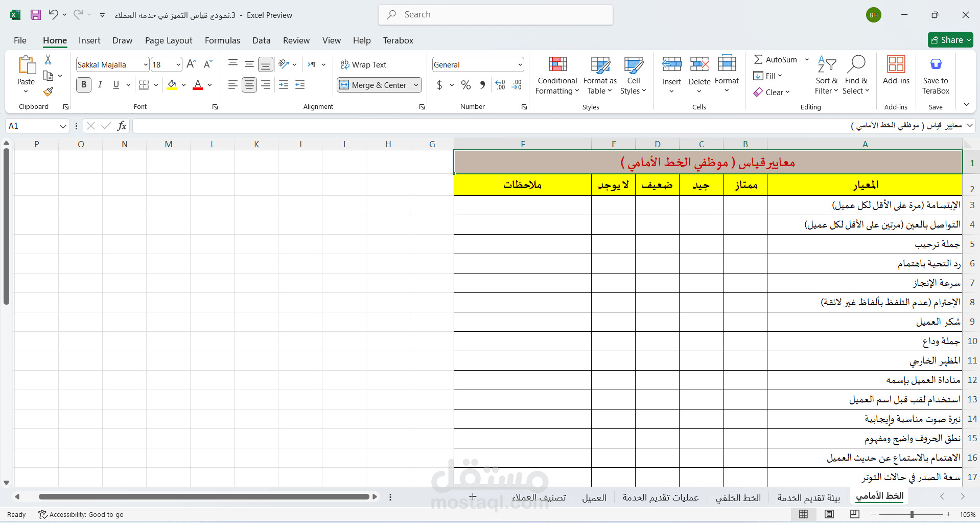Apply Comma Style number format
This screenshot has width=980, height=523.
pyautogui.click(x=482, y=85)
